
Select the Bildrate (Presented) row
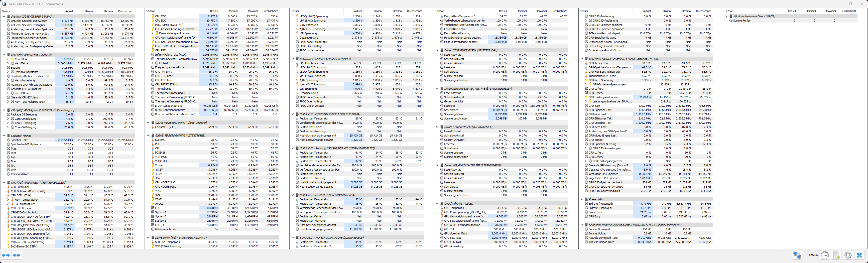(x=649, y=204)
